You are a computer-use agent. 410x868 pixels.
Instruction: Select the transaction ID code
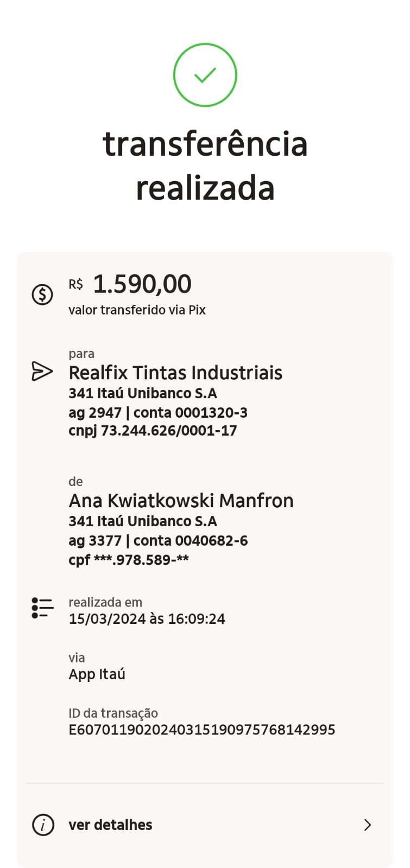click(201, 730)
